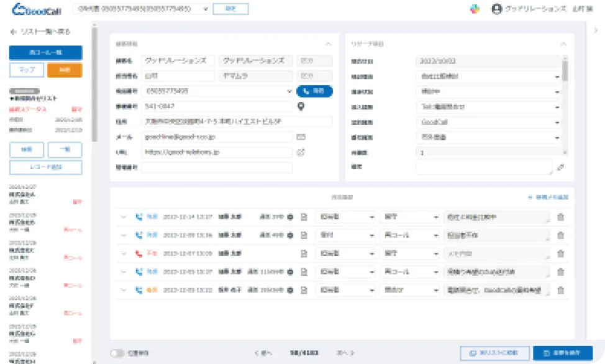This screenshot has height=364, width=605.
Task: Select the orange tab in the left sidebar
Action: coord(64,70)
